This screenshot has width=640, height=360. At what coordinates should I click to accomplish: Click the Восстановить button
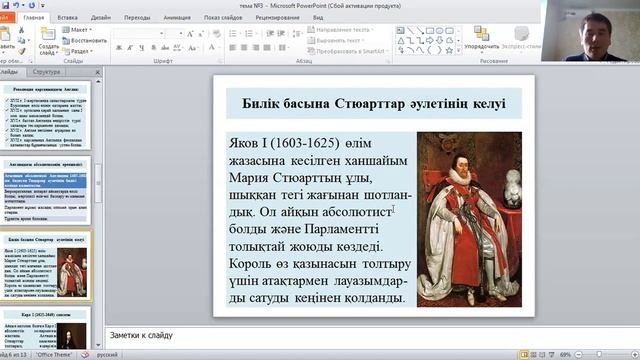coord(84,40)
